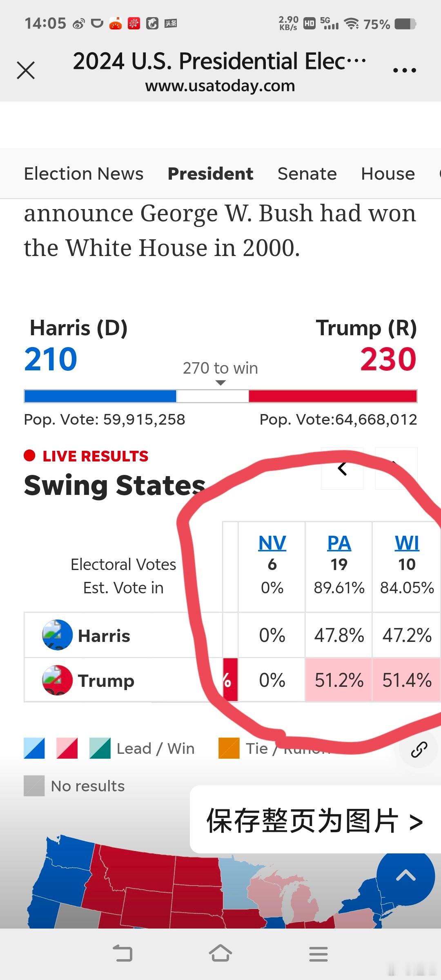Tap Harris candidate avatar icon

click(x=57, y=635)
